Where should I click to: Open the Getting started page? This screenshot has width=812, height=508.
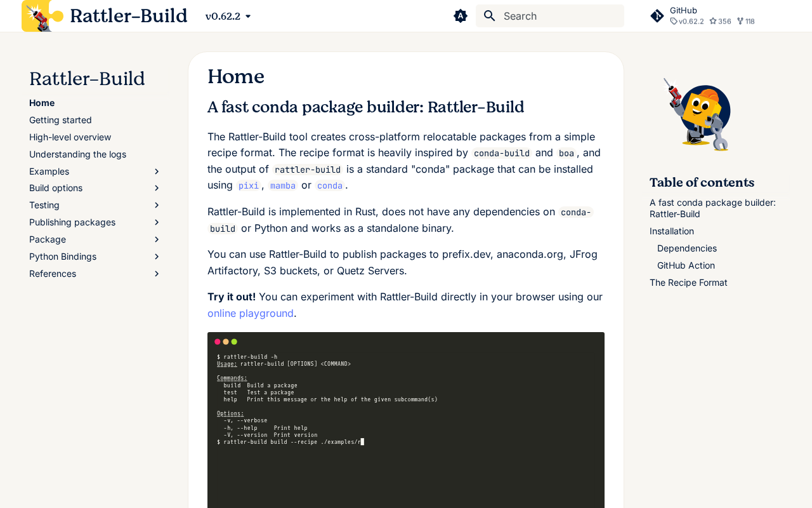tap(60, 120)
